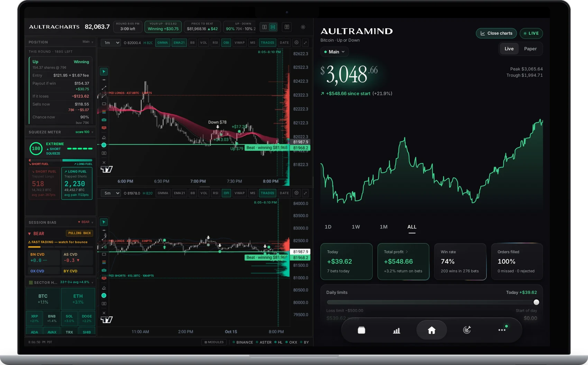Toggle TRADES overlay on the 5m chart
This screenshot has width=588, height=365.
tap(267, 193)
